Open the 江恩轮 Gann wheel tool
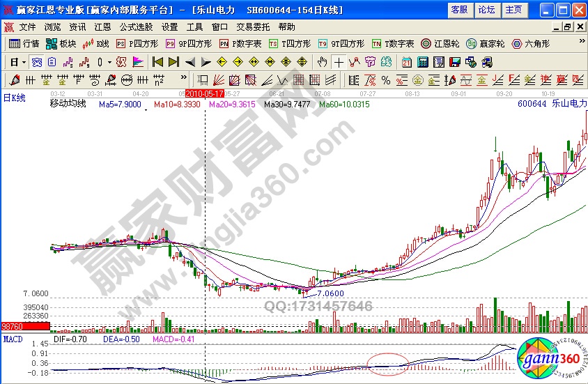588x384 pixels. click(440, 44)
